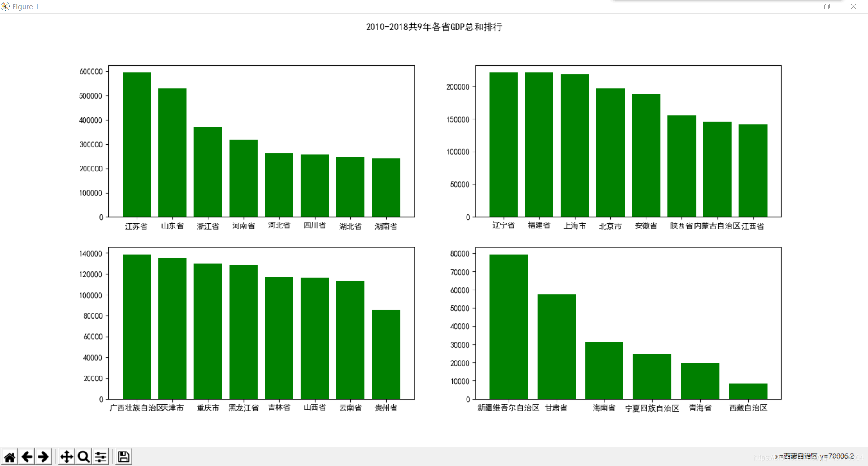Click the cursor coordinate readout y=70006.2
The width and height of the screenshot is (868, 466).
point(837,456)
